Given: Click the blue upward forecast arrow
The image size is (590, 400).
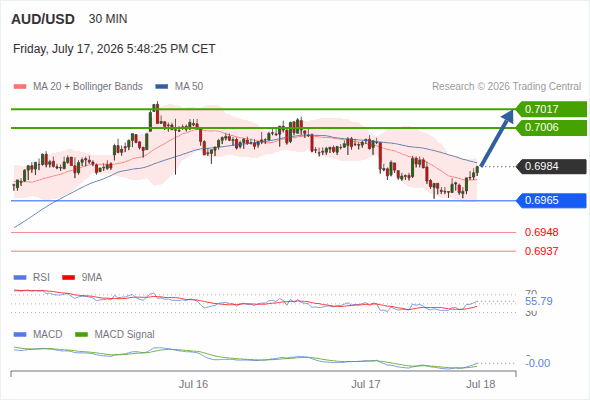Looking at the screenshot, I should pyautogui.click(x=497, y=138).
